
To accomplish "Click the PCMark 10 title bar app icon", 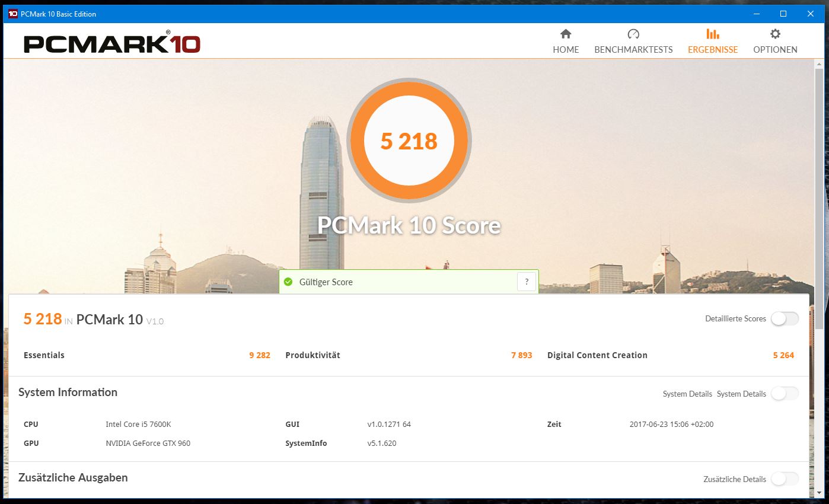I will 12,14.
